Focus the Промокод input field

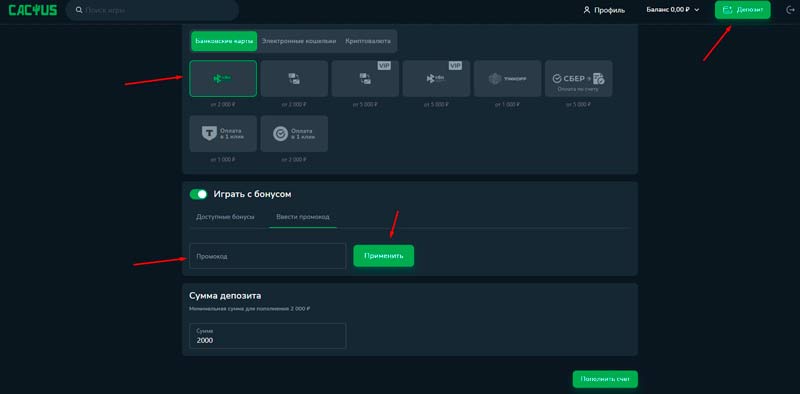click(x=267, y=256)
